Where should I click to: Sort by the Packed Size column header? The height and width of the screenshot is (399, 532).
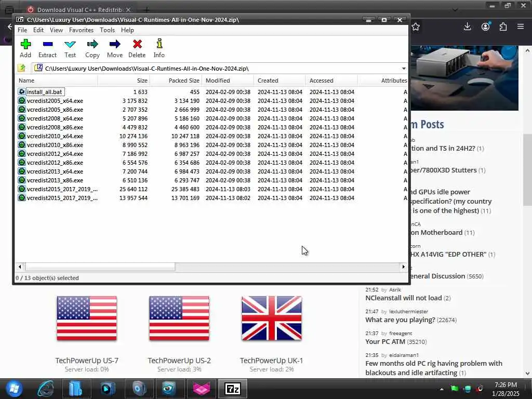(x=176, y=81)
